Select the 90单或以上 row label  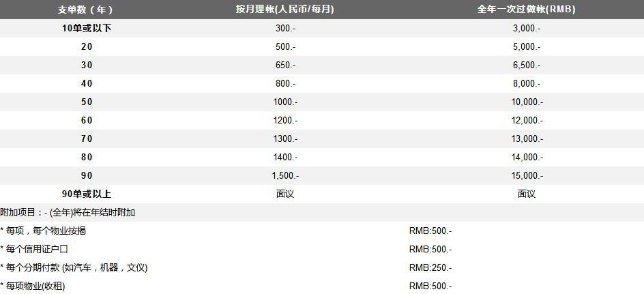tap(86, 194)
